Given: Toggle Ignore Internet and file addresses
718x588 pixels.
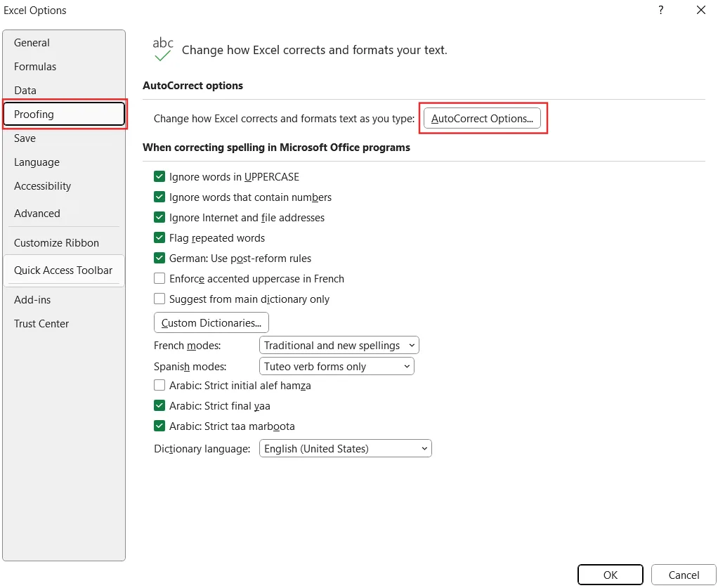Looking at the screenshot, I should tap(159, 218).
